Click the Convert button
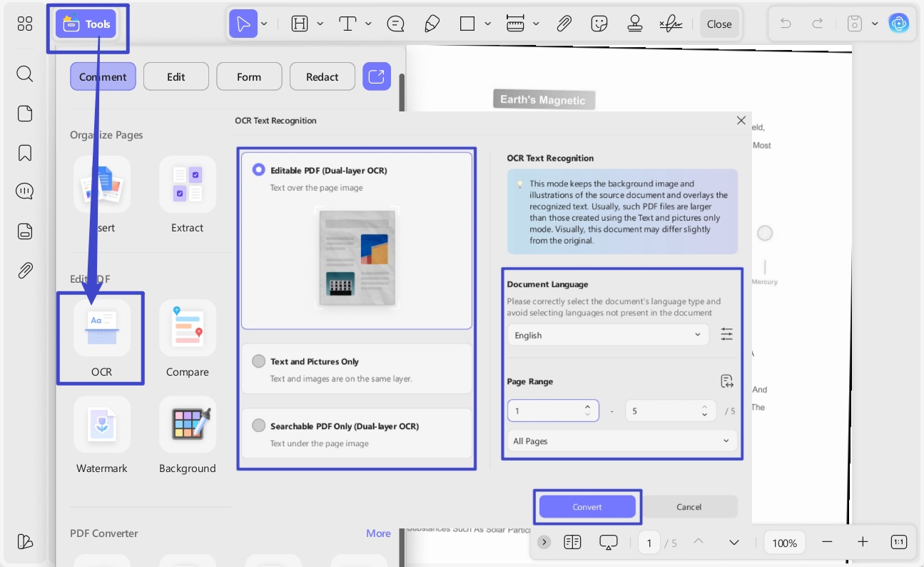Screen dimensions: 924x567 pos(587,507)
